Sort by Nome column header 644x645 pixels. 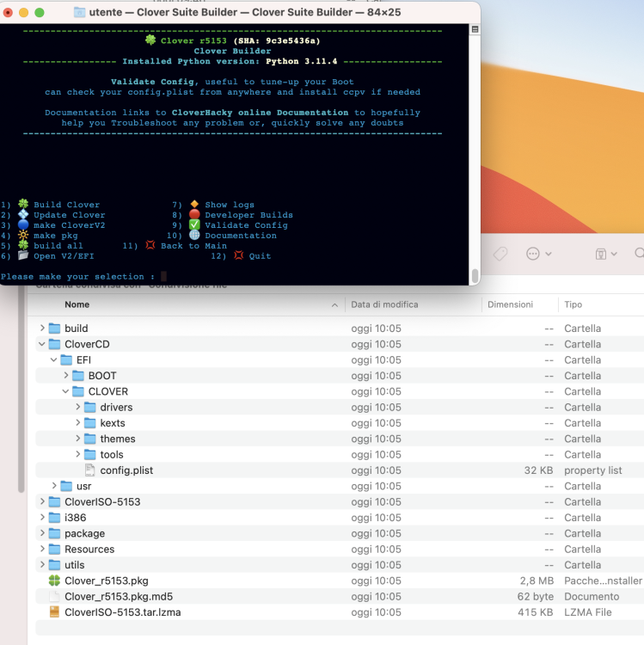77,304
